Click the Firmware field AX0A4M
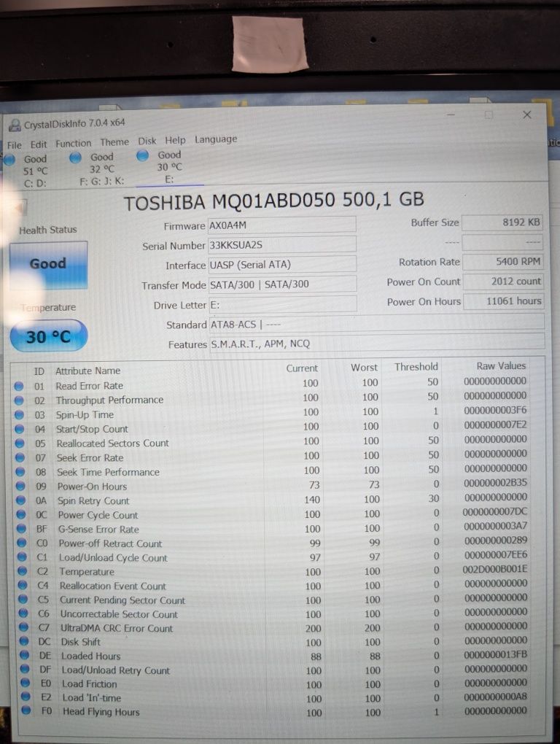Screen dimensions: 560x744 tap(282, 225)
